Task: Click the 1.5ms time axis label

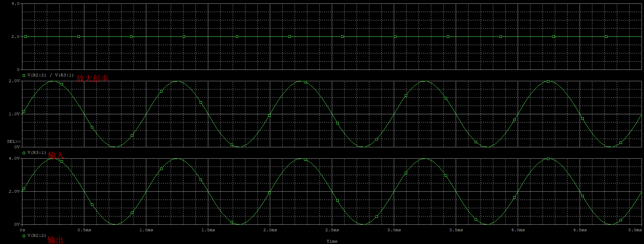Action: pos(208,230)
